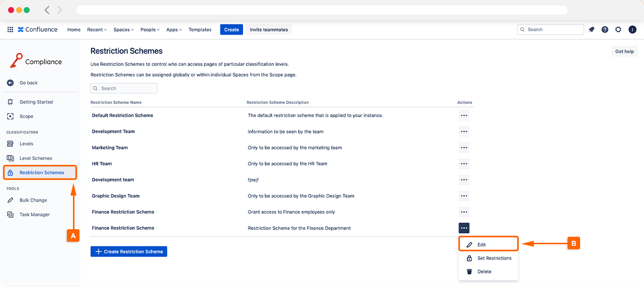This screenshot has height=287, width=644.
Task: Click the Go back arrow icon
Action: pyautogui.click(x=11, y=83)
